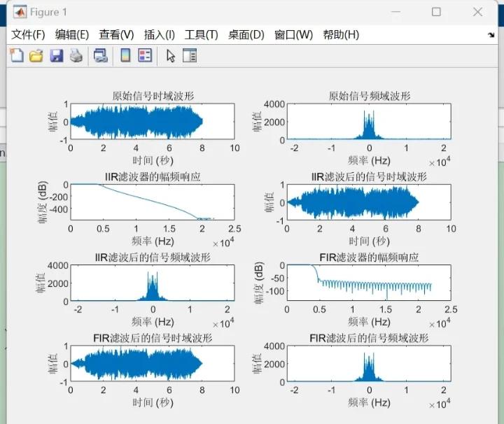Click the 频率 (Hz) label under IIR response plot
The height and width of the screenshot is (424, 504).
click(153, 241)
